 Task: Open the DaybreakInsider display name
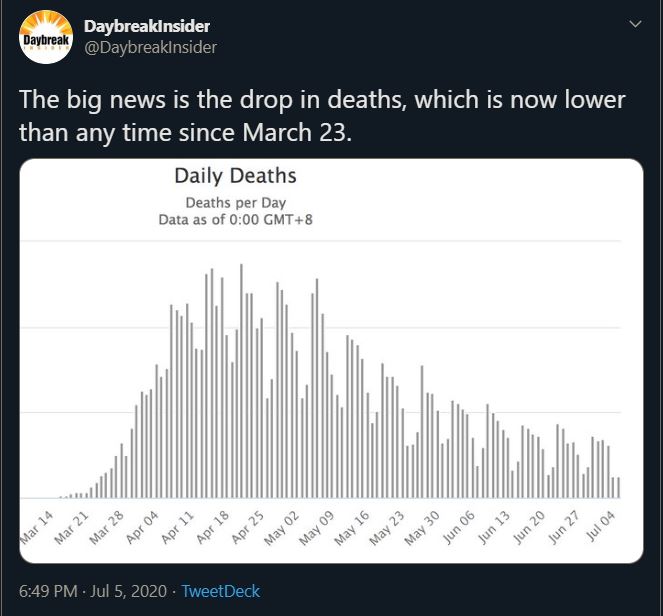147,26
